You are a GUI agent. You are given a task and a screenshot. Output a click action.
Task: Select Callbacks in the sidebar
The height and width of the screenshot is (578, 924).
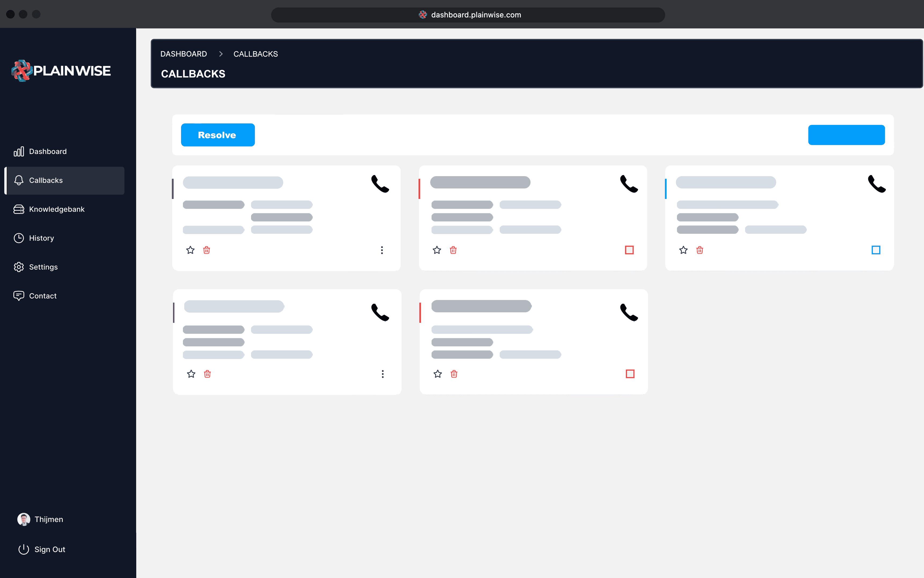tap(64, 180)
